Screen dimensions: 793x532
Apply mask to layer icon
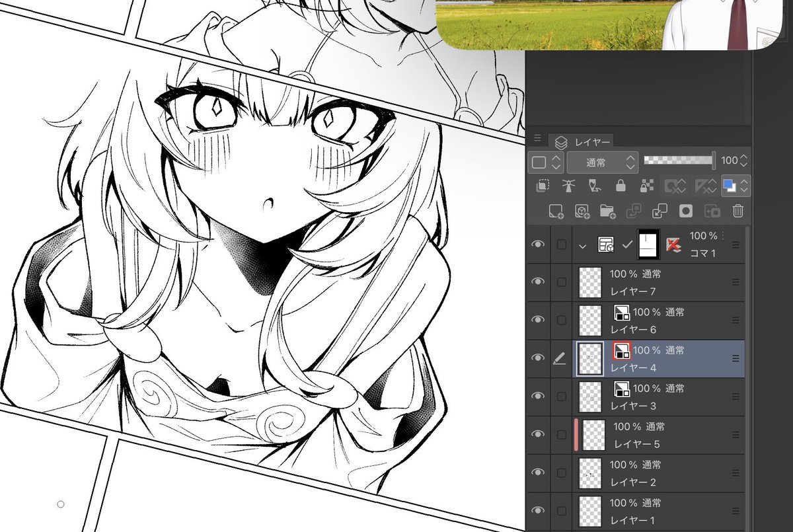click(712, 211)
